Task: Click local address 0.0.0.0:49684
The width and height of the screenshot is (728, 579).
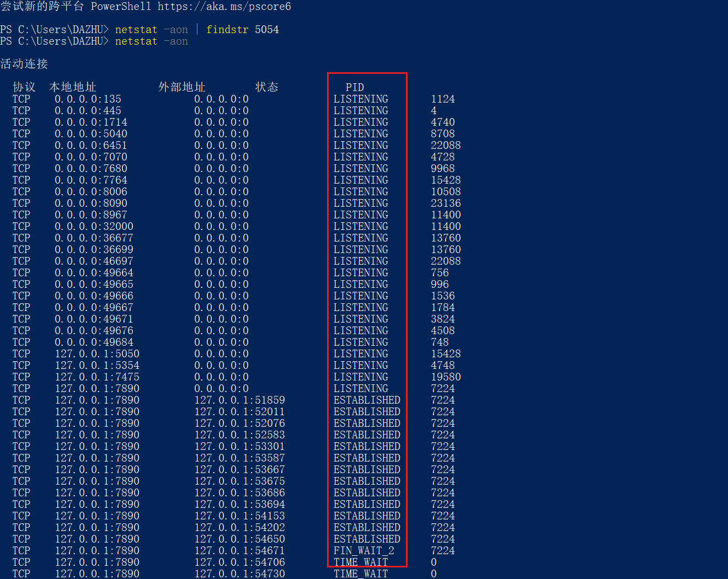Action: coord(94,342)
